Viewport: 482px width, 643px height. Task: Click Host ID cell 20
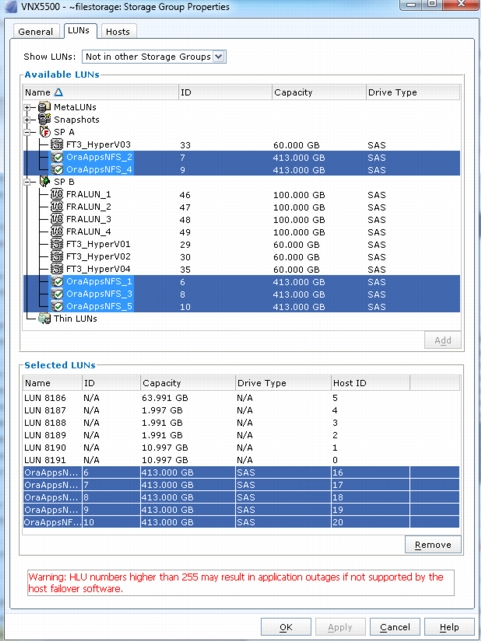(370, 522)
